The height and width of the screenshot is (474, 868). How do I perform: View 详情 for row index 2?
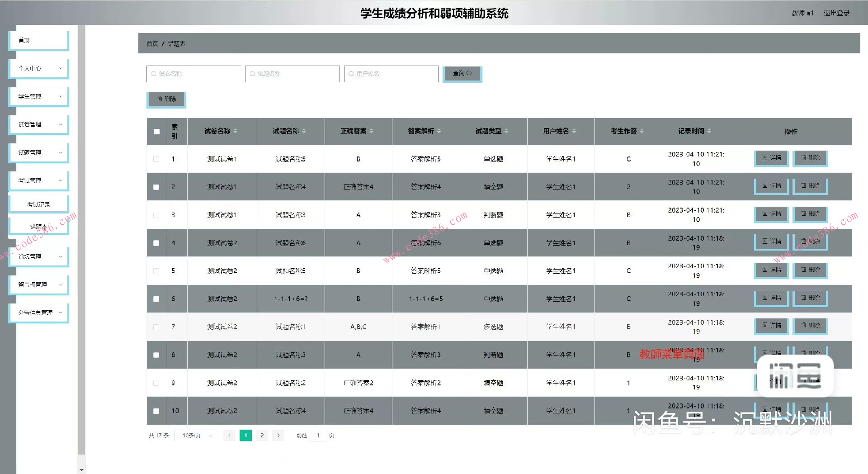pos(772,186)
